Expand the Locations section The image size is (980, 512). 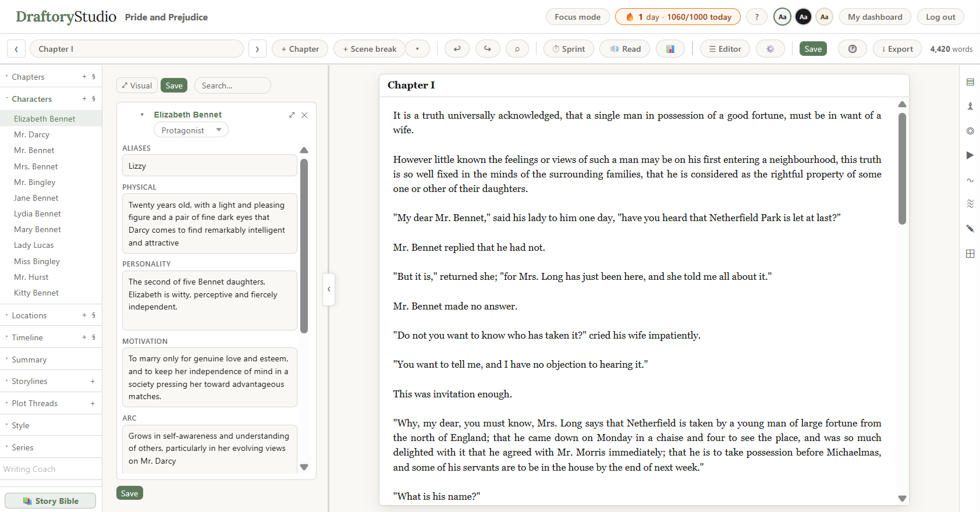29,315
